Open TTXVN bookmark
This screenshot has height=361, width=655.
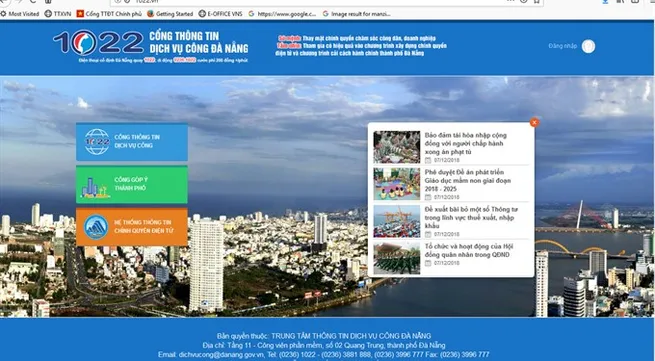click(58, 14)
